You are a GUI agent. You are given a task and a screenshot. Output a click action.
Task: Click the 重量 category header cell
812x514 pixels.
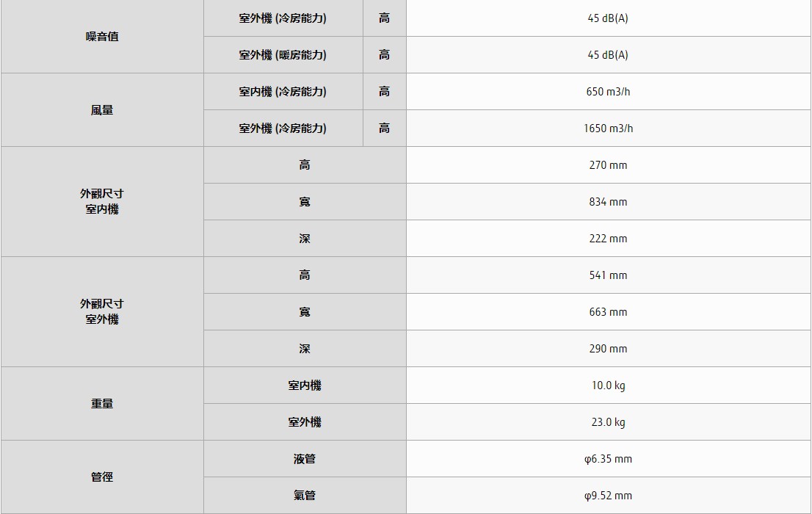pyautogui.click(x=102, y=404)
